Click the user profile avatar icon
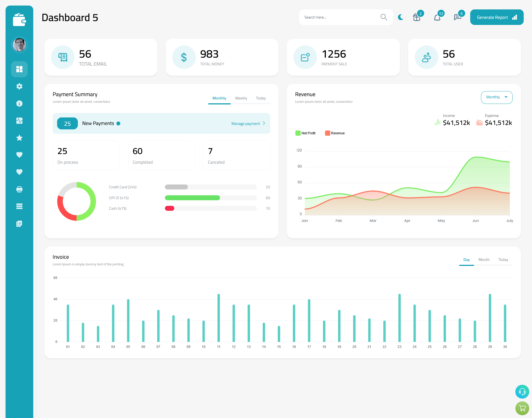Screen dimensions: 532x418 [19, 45]
